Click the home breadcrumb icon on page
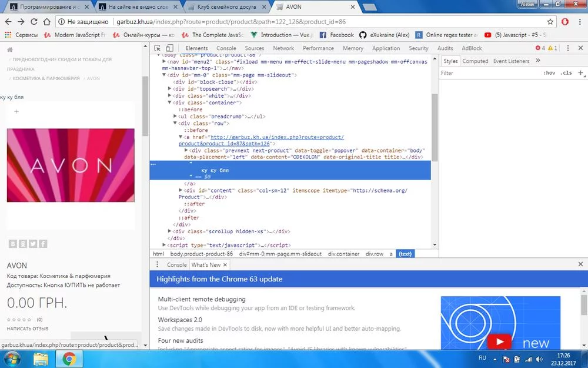 click(x=10, y=49)
